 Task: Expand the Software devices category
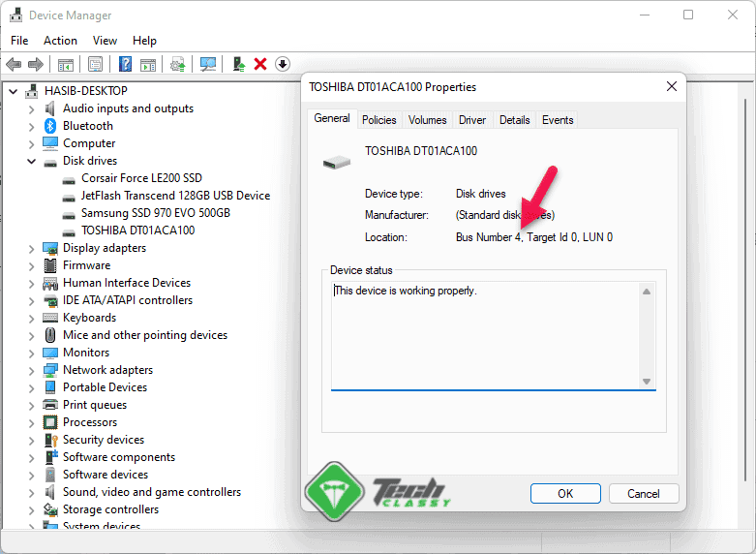pos(31,476)
